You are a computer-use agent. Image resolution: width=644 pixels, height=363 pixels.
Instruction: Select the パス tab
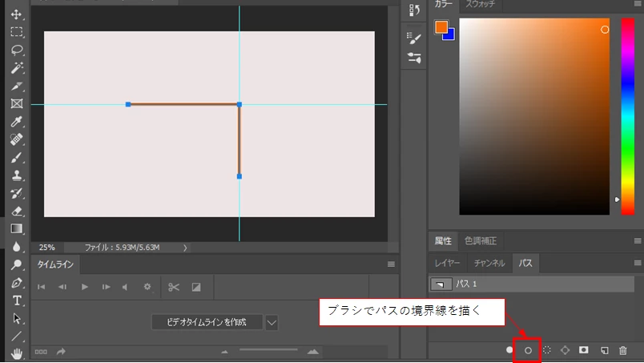[x=525, y=263]
